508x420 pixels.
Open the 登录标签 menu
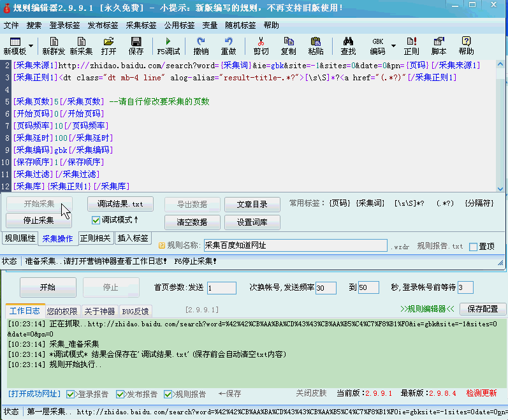[x=64, y=25]
